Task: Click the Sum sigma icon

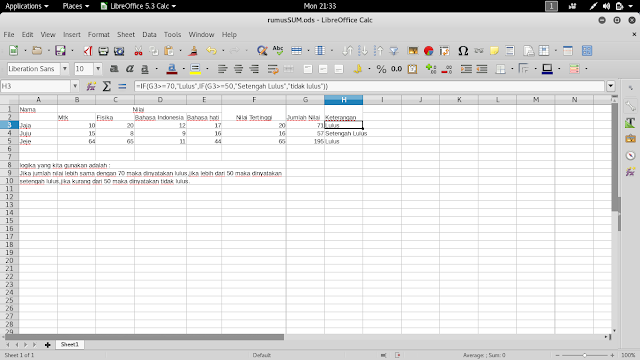Action: click(107, 86)
